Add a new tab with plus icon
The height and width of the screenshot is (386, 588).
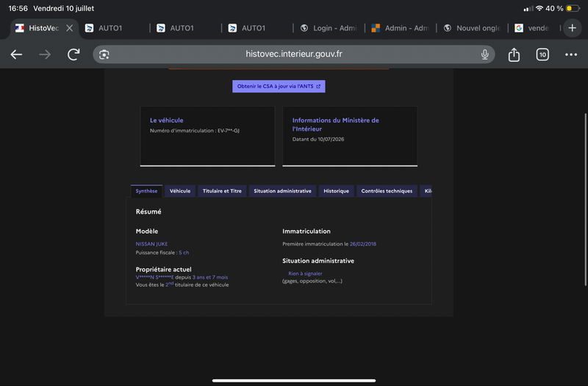pos(572,28)
